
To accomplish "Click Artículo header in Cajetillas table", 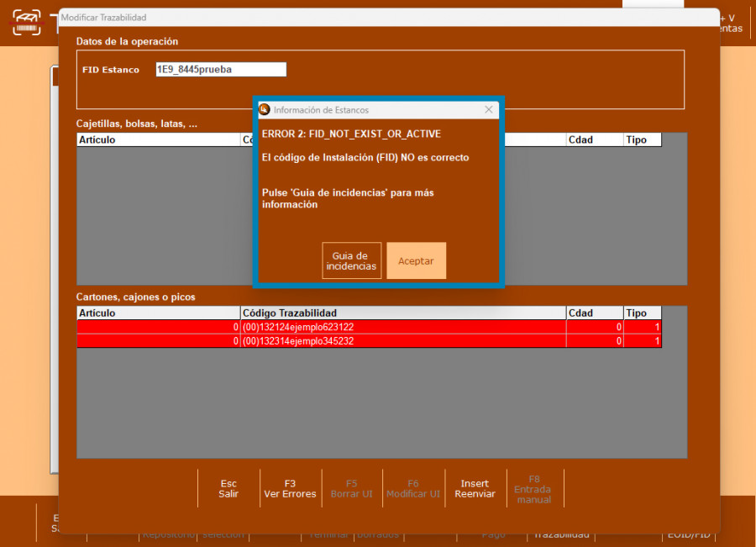I will point(158,140).
